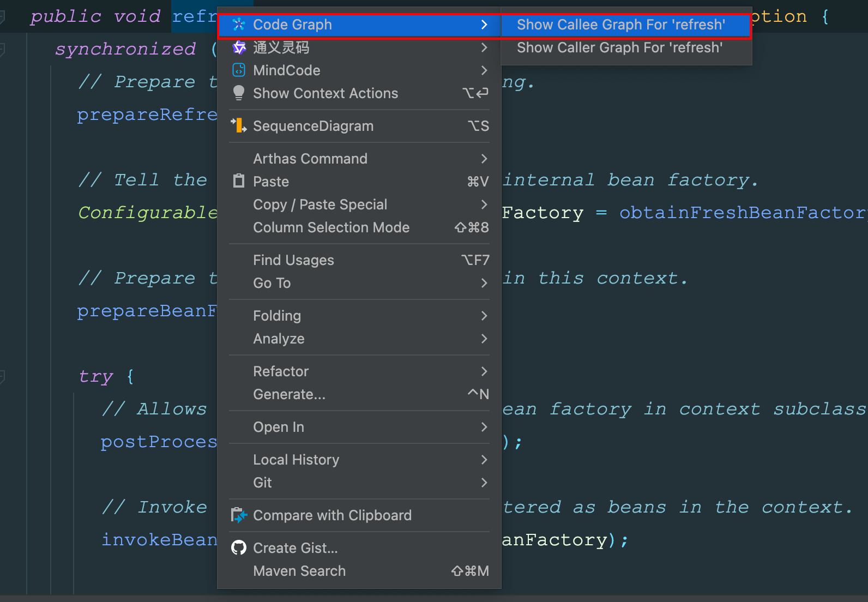Choose Column Selection Mode

(x=359, y=227)
